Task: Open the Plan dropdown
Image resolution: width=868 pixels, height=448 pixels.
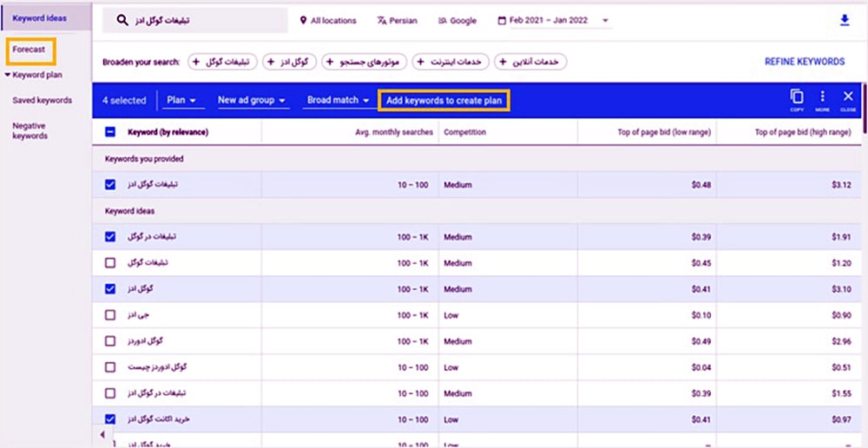Action: coord(182,100)
